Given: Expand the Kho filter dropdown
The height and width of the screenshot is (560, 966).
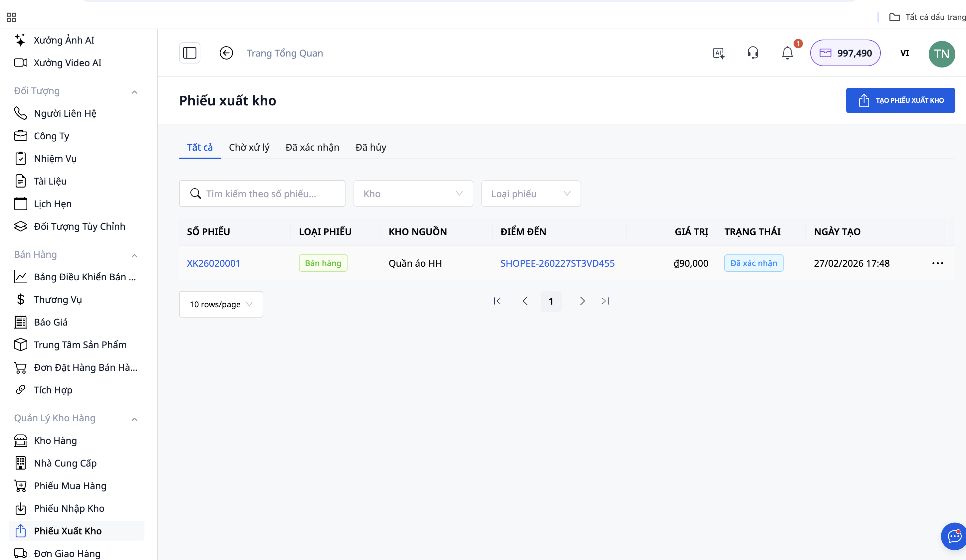Looking at the screenshot, I should [x=413, y=194].
